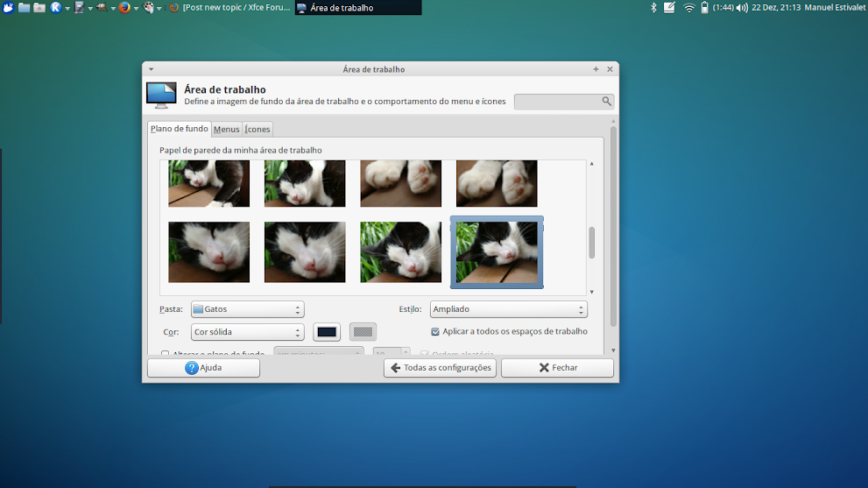
Task: Open the file manager folder launcher in panel
Action: tap(24, 7)
